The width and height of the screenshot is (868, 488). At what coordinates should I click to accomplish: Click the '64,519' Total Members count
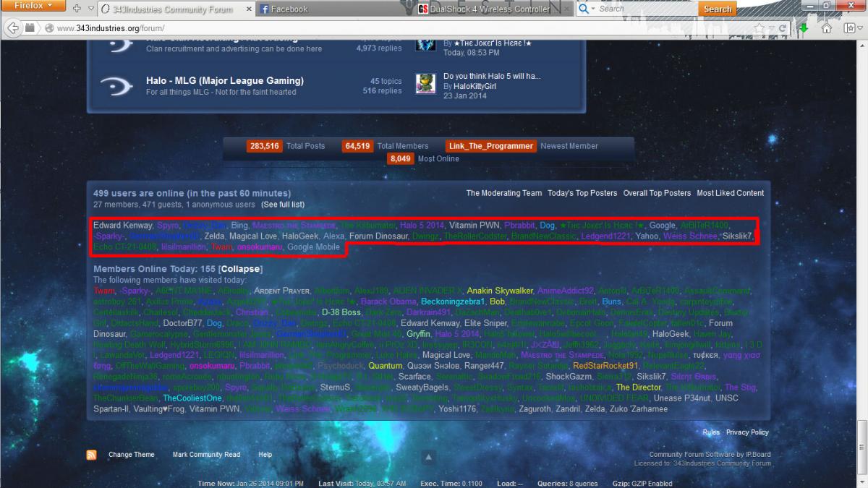click(x=358, y=146)
